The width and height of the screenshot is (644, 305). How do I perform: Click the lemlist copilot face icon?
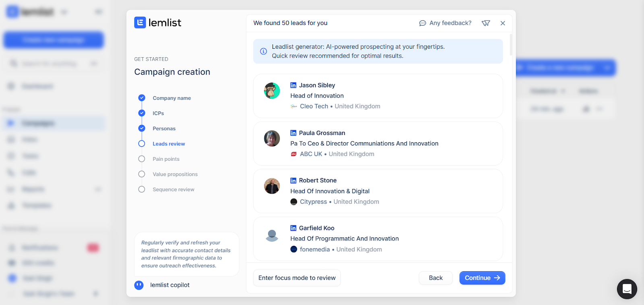click(139, 285)
